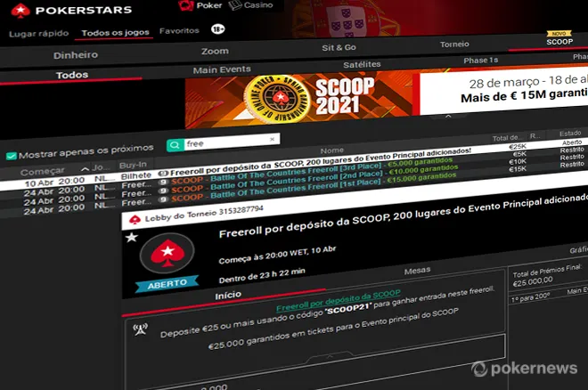Open the Casino cards icon section
Screen dimensions: 588x390
click(x=234, y=5)
